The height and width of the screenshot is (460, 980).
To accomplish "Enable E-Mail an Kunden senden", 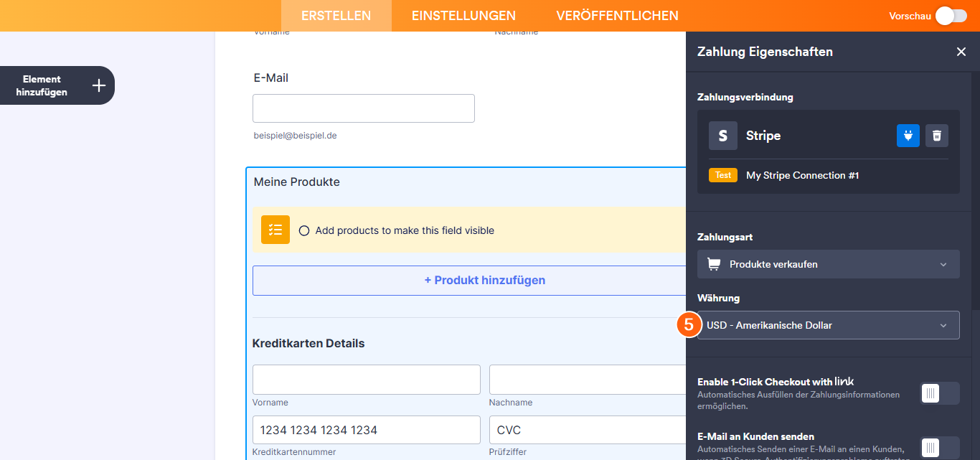I will click(x=939, y=447).
